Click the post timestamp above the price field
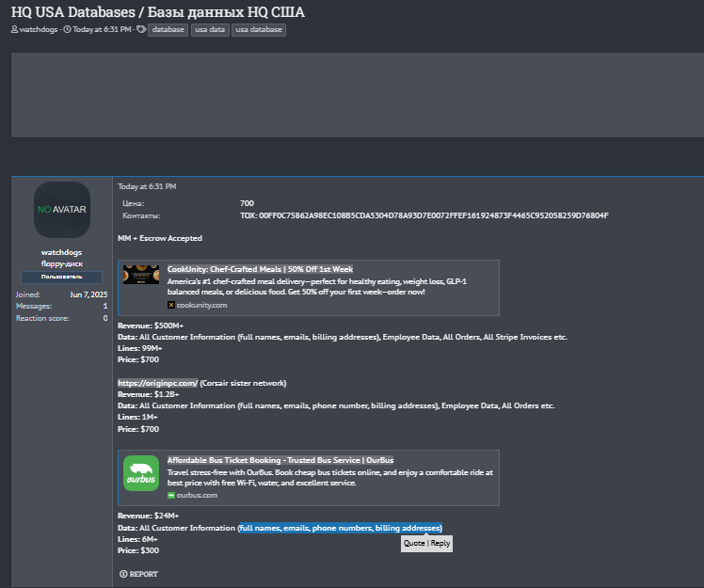This screenshot has height=588, width=704. (x=147, y=186)
